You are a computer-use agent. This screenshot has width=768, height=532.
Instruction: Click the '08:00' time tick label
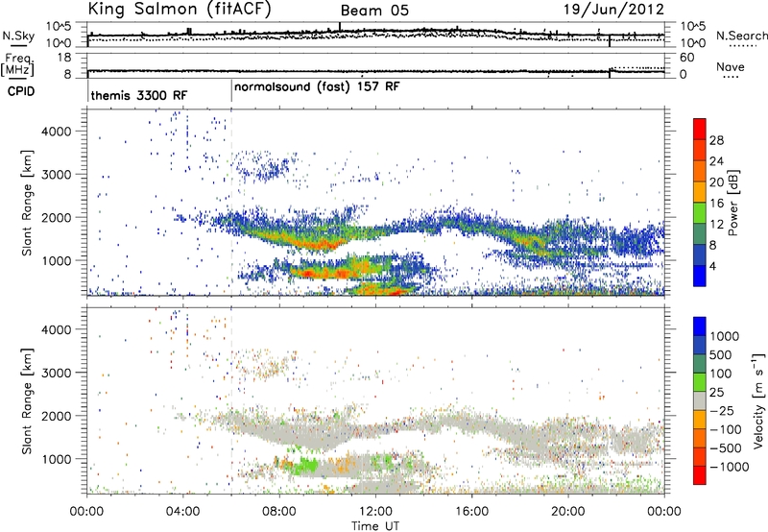pyautogui.click(x=279, y=512)
